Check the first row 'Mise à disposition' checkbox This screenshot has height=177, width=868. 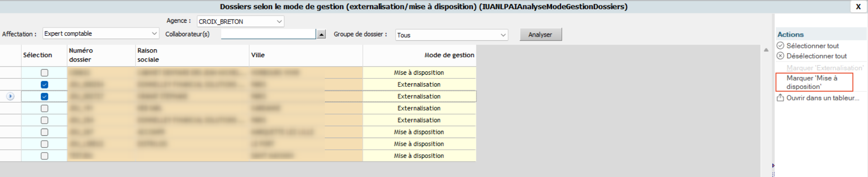[44, 73]
